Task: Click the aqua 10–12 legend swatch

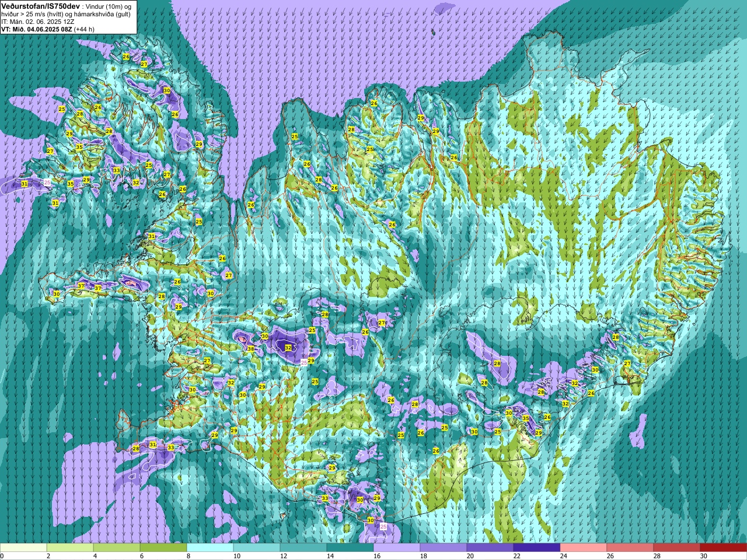Action: (x=257, y=548)
